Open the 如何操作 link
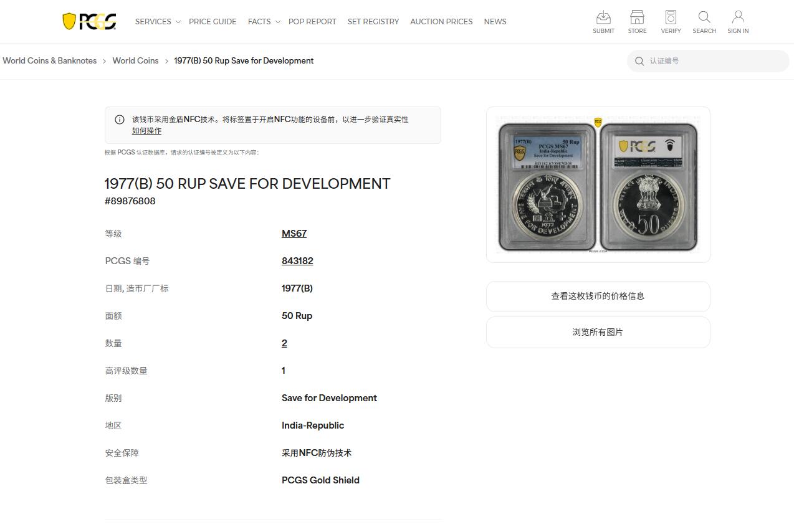This screenshot has height=532, width=794. (x=146, y=130)
